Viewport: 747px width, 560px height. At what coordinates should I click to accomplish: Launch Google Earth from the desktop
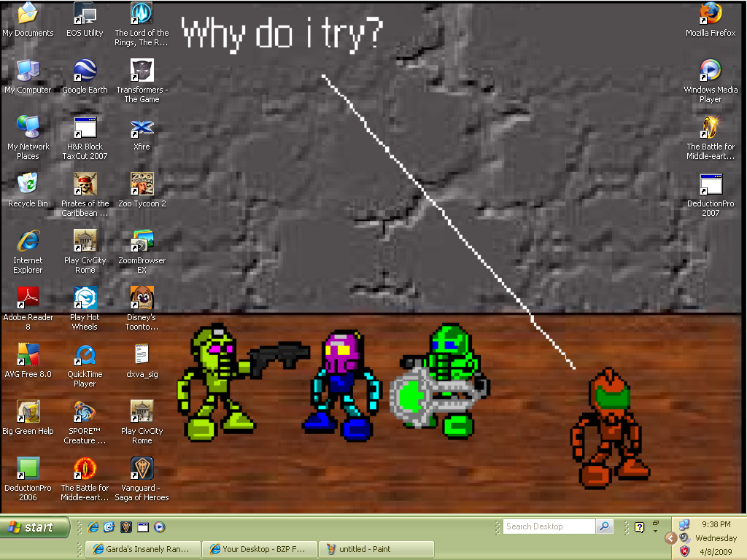85,69
